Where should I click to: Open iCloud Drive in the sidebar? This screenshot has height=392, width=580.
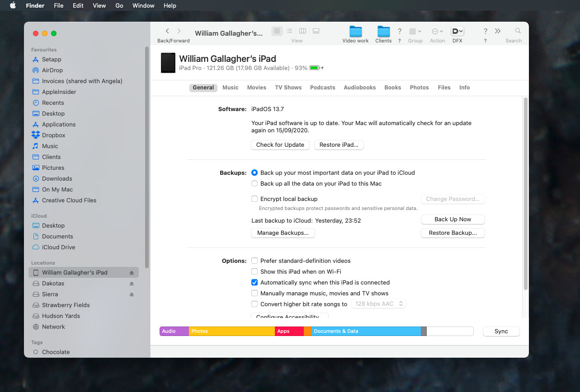click(x=58, y=247)
